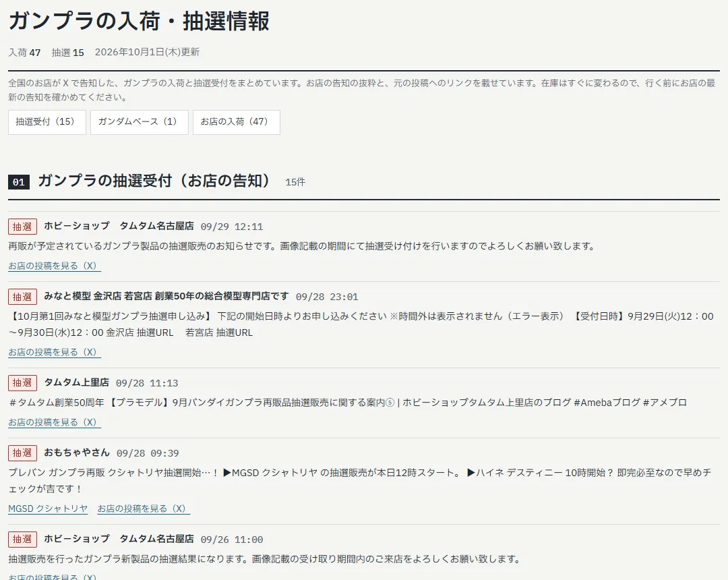This screenshot has width=728, height=580.
Task: Click timestamp 09/29 12:11
Action: coord(232,227)
